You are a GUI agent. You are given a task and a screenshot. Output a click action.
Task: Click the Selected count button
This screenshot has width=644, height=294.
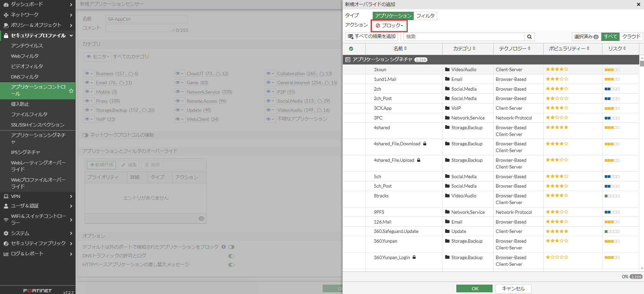point(586,37)
